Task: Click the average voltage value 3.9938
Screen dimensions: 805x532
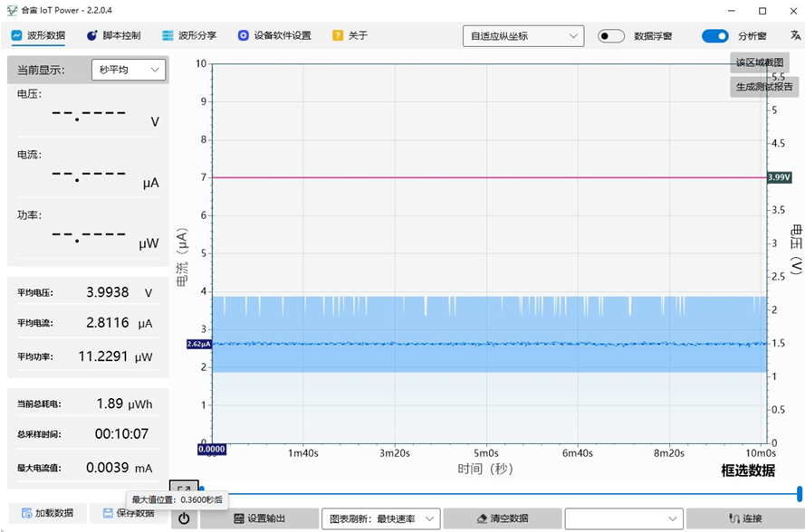Action: coord(107,292)
